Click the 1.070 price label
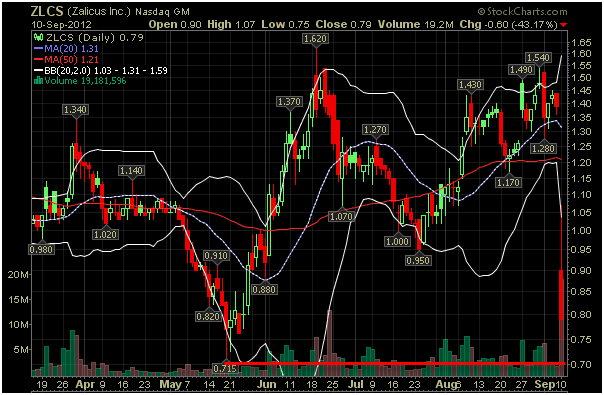 [341, 217]
